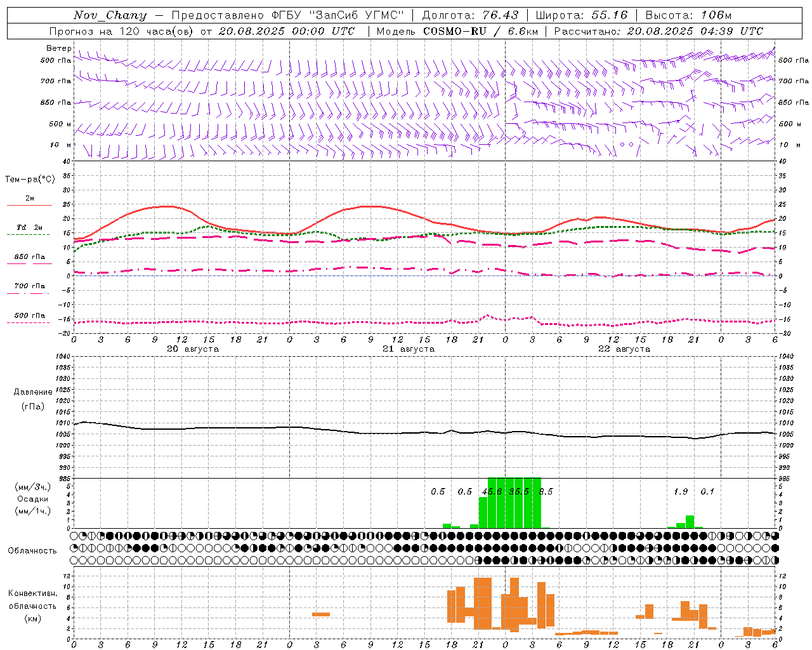The width and height of the screenshot is (812, 650).
Task: Click the '1.9' precipitation total
Action: 681,492
